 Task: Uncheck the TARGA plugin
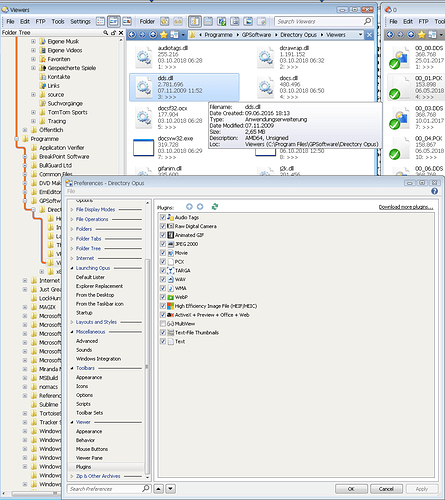(x=163, y=270)
